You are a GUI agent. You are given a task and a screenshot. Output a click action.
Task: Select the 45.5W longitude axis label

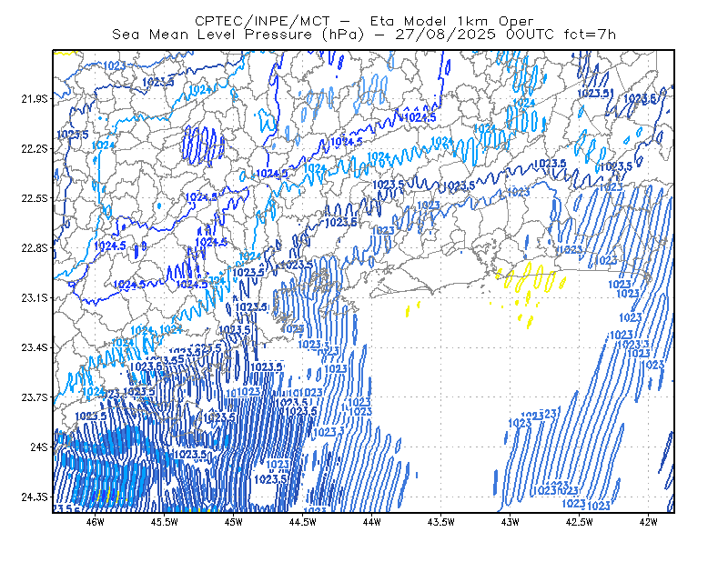point(165,522)
